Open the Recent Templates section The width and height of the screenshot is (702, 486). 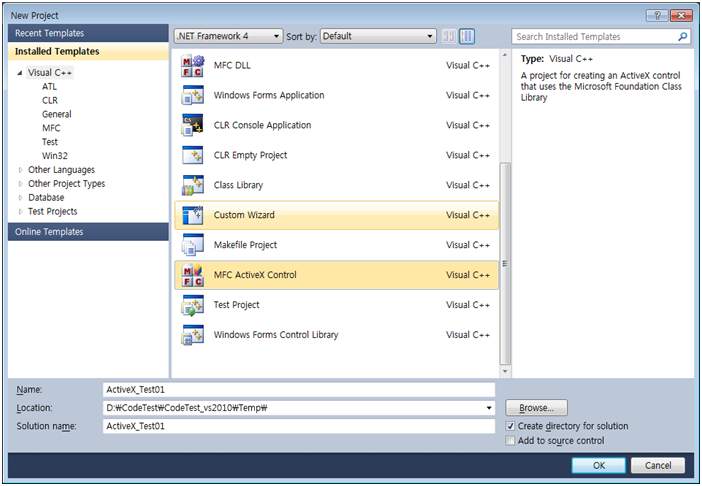tap(88, 33)
